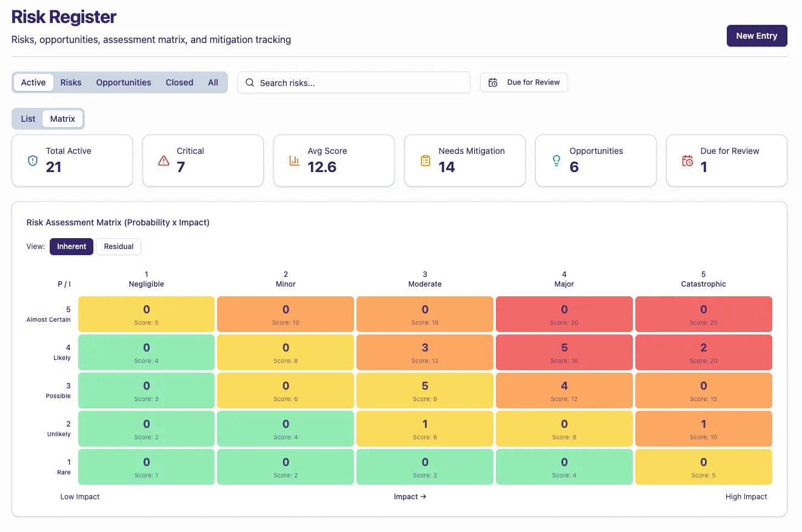Click the yellow Score 9 cell showing 5 risks

pyautogui.click(x=424, y=390)
